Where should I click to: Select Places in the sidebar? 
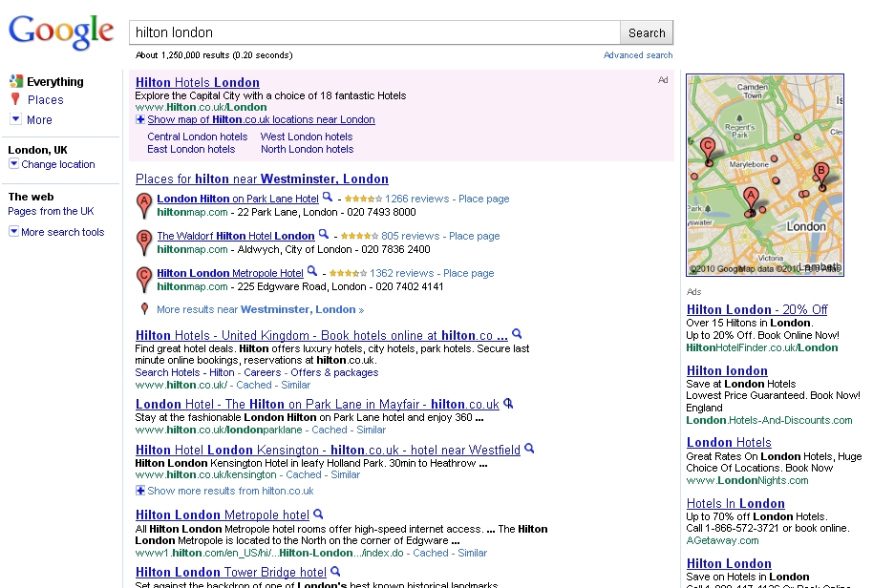point(46,100)
